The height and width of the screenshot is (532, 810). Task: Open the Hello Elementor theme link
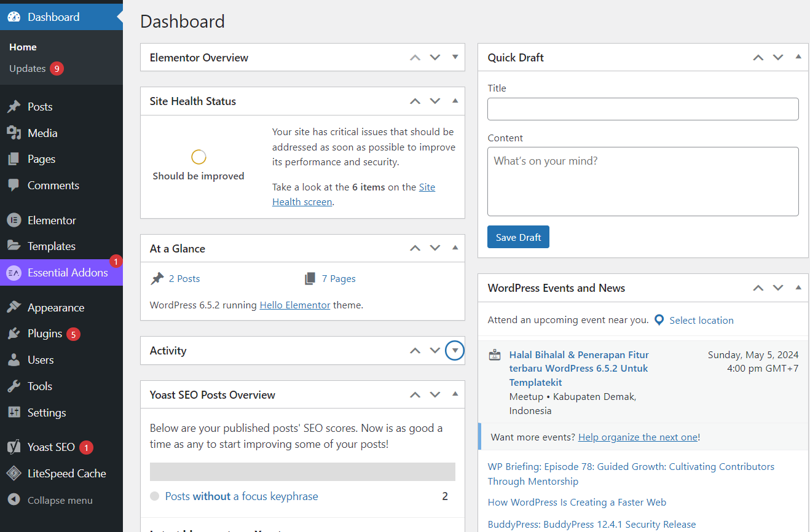pyautogui.click(x=295, y=305)
